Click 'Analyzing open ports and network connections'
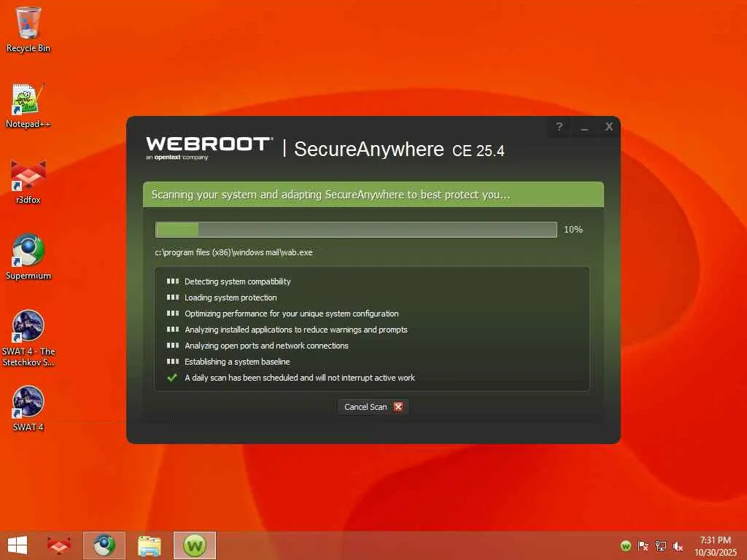This screenshot has height=560, width=747. click(266, 346)
